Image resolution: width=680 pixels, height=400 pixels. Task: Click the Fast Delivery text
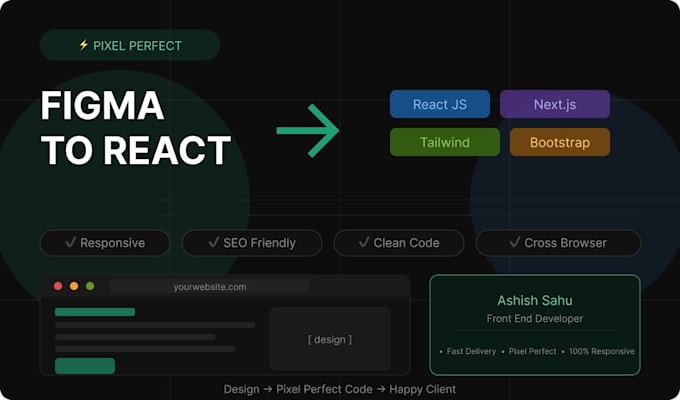point(471,351)
